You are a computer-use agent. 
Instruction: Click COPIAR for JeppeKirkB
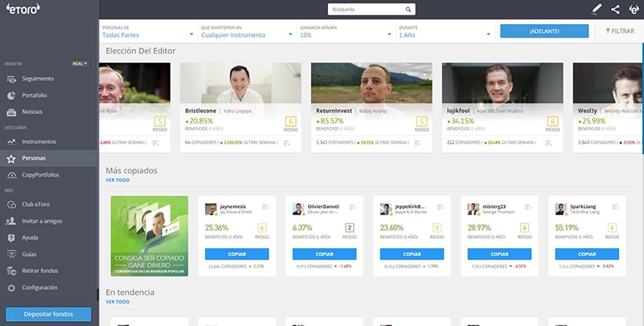click(412, 255)
